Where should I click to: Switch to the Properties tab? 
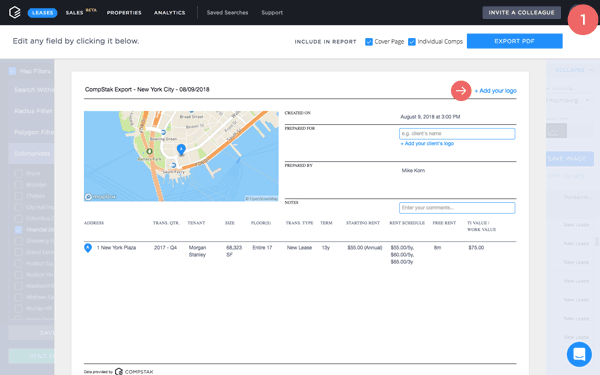pyautogui.click(x=124, y=13)
